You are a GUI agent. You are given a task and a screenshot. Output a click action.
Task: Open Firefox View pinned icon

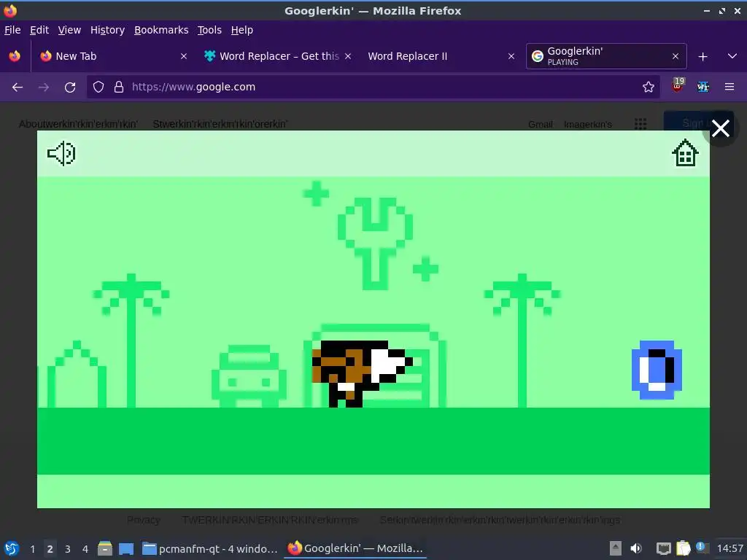[x=15, y=56]
